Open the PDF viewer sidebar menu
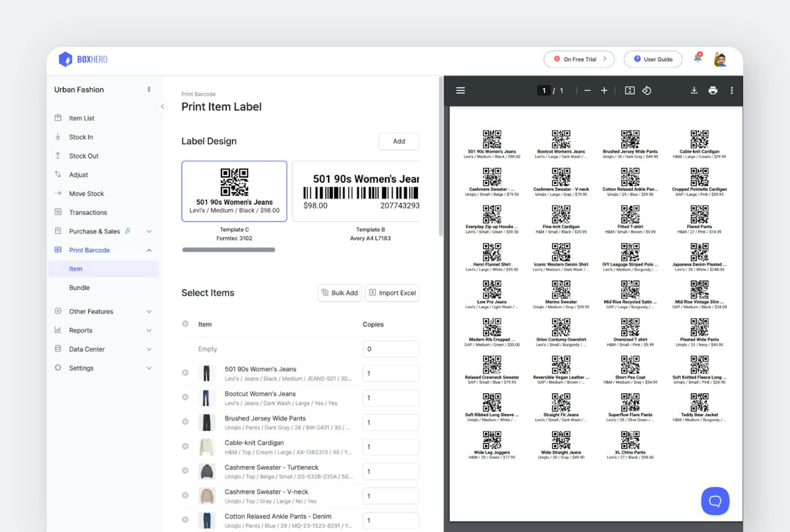Image resolution: width=790 pixels, height=532 pixels. coord(460,91)
